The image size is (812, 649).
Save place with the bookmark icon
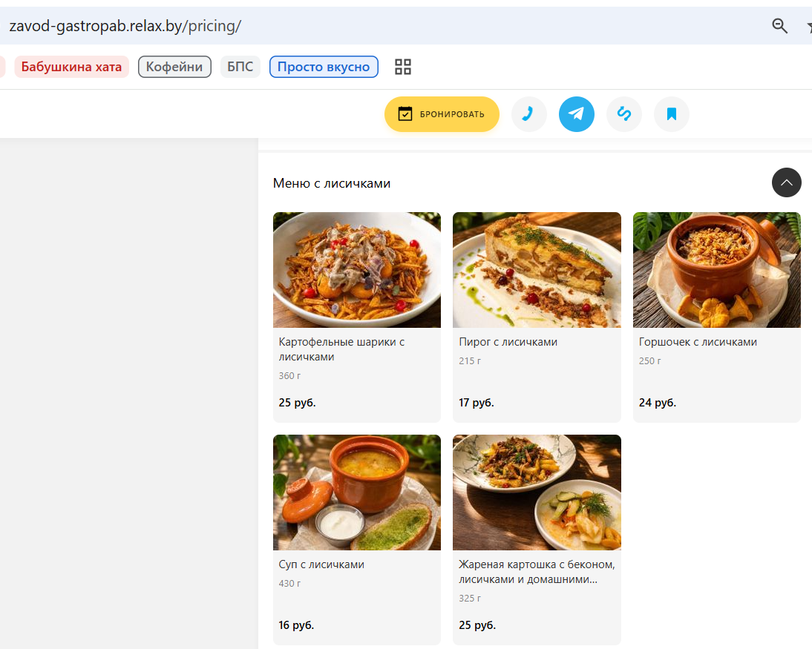coord(672,114)
